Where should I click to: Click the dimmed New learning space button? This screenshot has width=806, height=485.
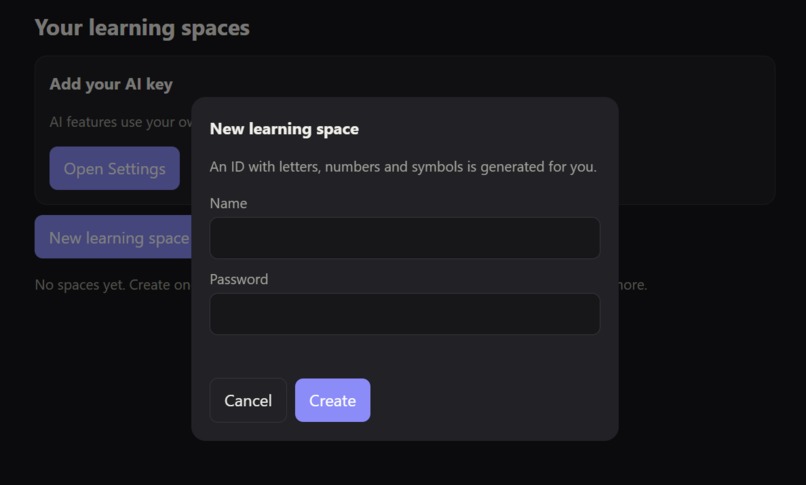[x=114, y=237]
